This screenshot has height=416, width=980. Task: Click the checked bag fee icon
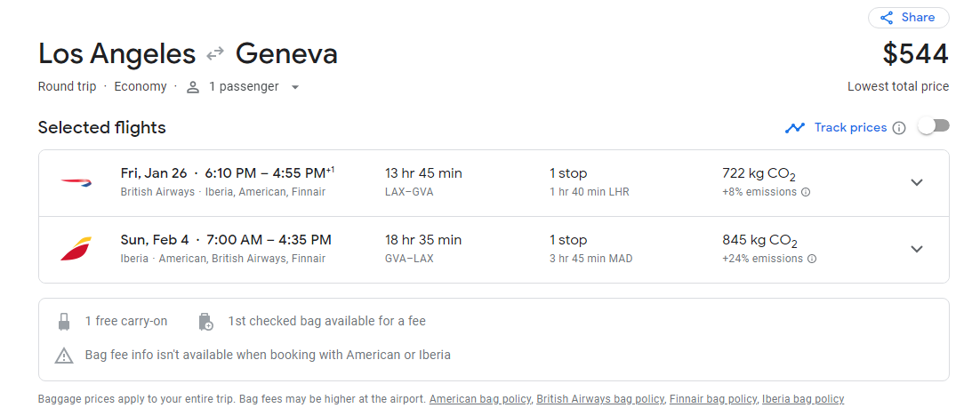click(205, 322)
